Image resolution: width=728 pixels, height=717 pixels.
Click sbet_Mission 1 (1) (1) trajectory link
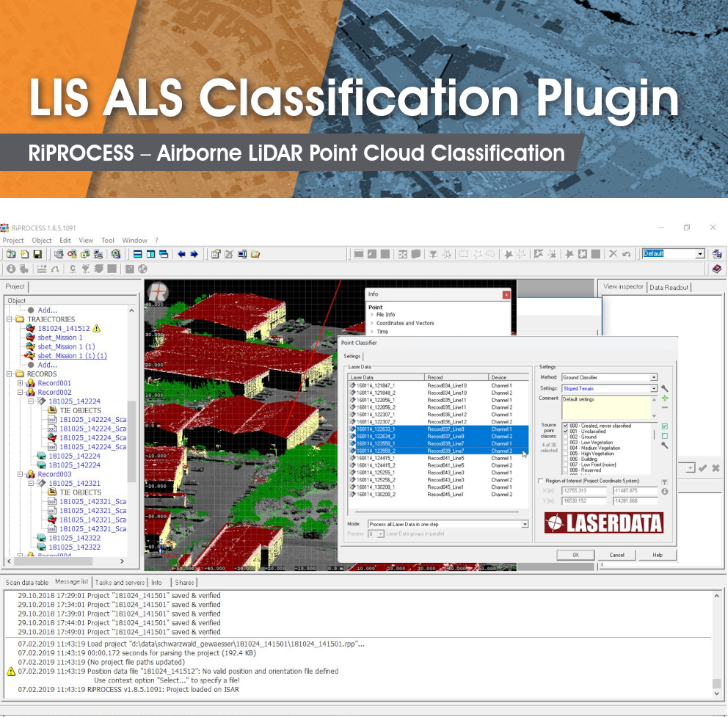[72, 356]
